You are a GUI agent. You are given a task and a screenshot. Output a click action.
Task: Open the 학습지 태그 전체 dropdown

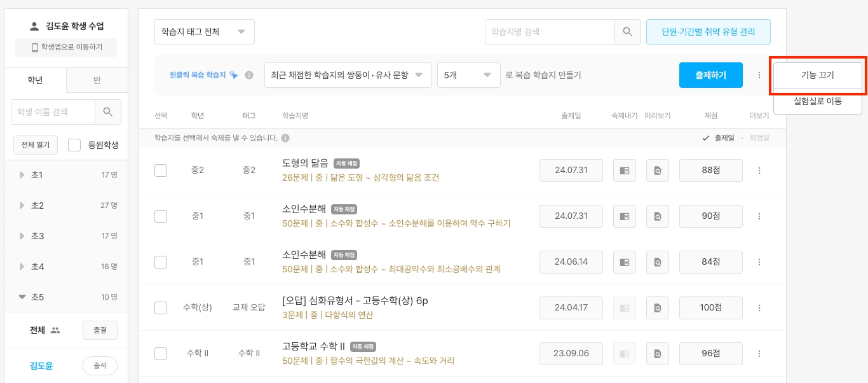tap(204, 32)
